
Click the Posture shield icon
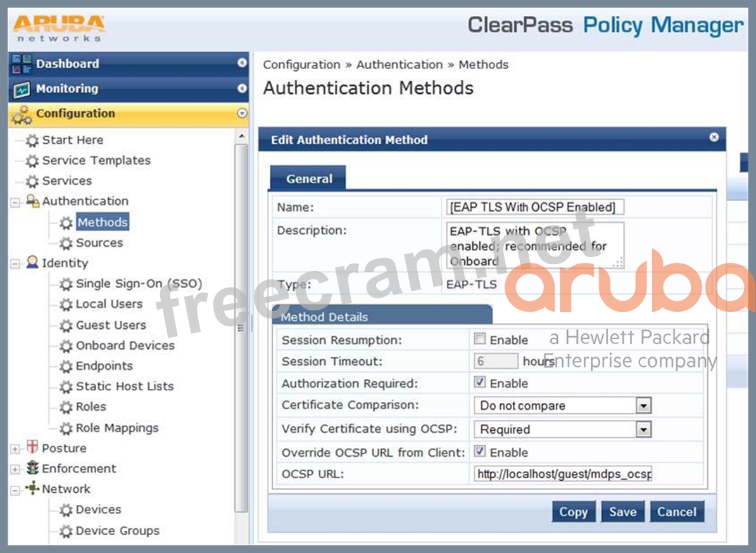32,447
